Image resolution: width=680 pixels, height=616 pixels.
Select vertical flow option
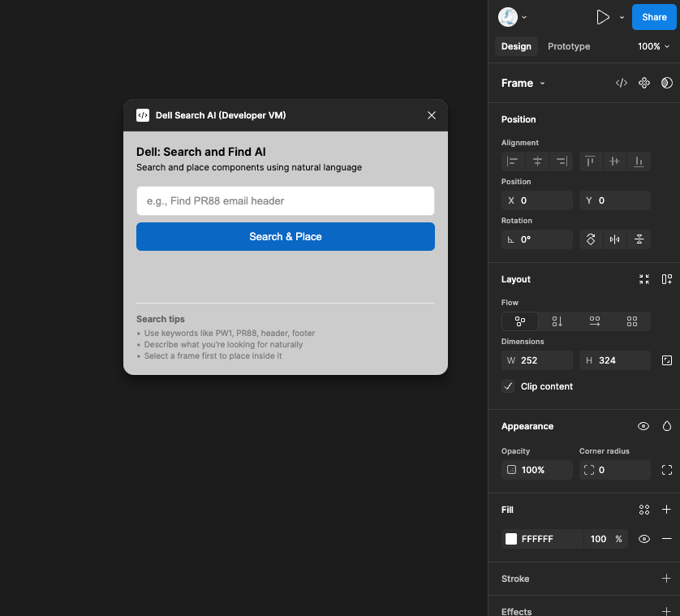(x=557, y=321)
